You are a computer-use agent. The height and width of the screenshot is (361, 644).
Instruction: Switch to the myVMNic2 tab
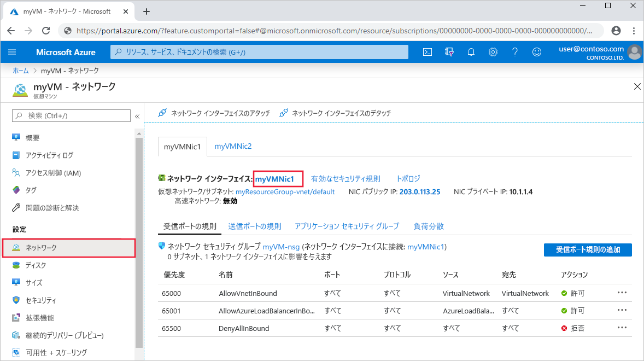(x=233, y=146)
